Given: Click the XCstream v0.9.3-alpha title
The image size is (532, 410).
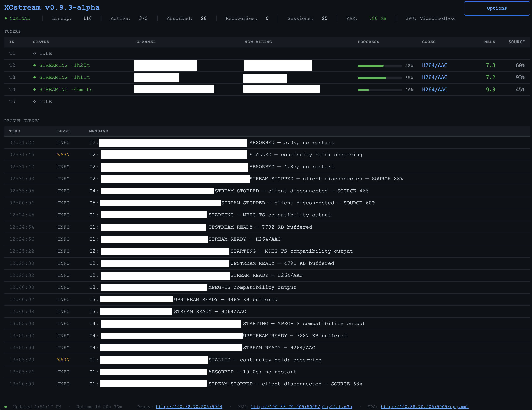Looking at the screenshot, I should pos(52,8).
